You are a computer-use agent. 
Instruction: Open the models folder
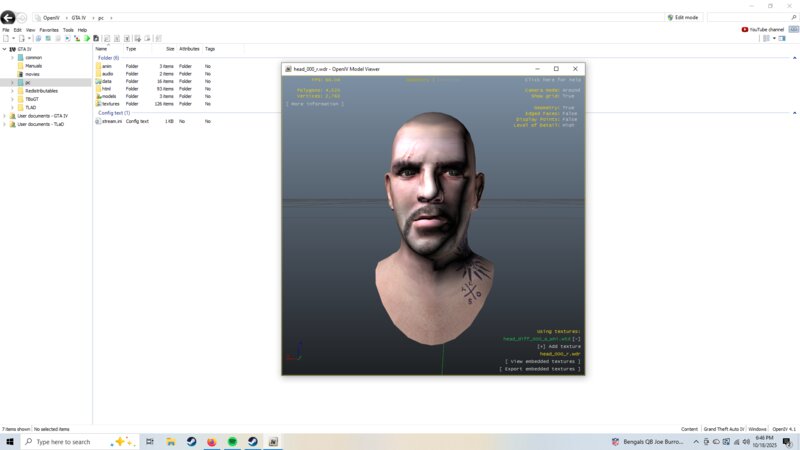[x=108, y=96]
